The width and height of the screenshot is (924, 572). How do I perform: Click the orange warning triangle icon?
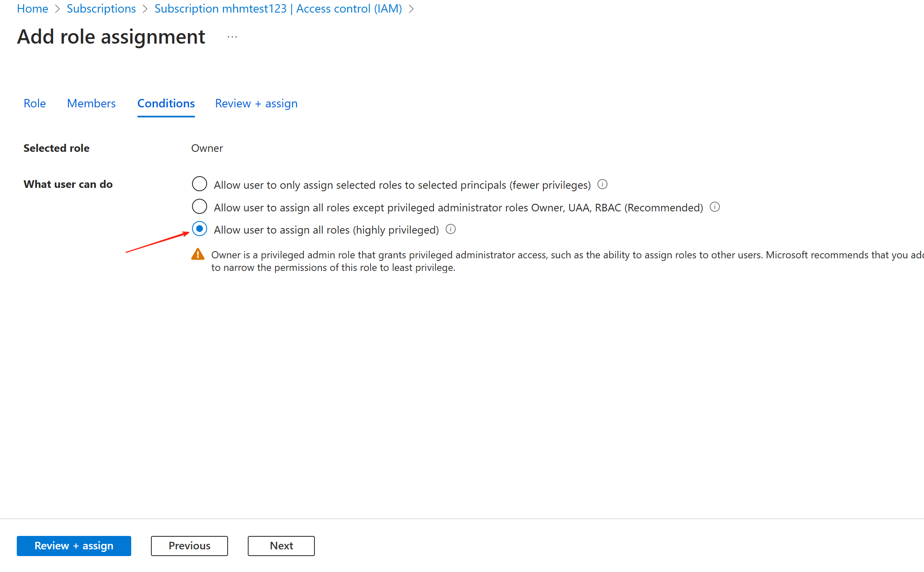click(198, 254)
